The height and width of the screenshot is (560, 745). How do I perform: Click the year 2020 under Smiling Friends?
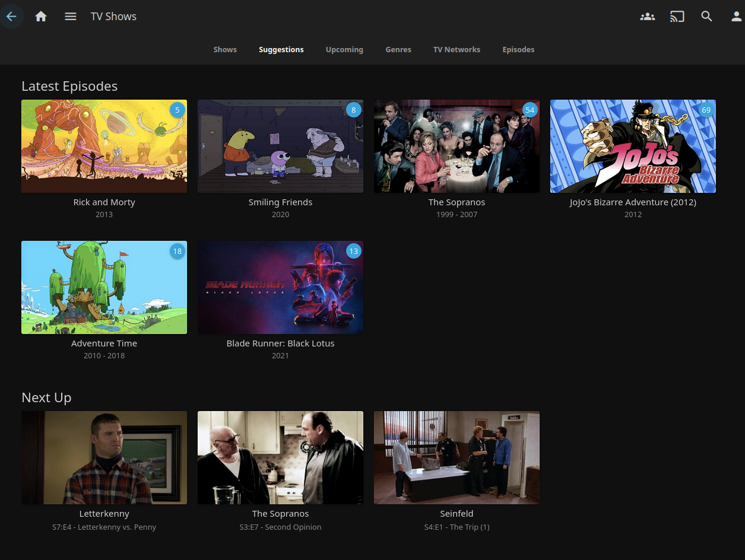280,215
